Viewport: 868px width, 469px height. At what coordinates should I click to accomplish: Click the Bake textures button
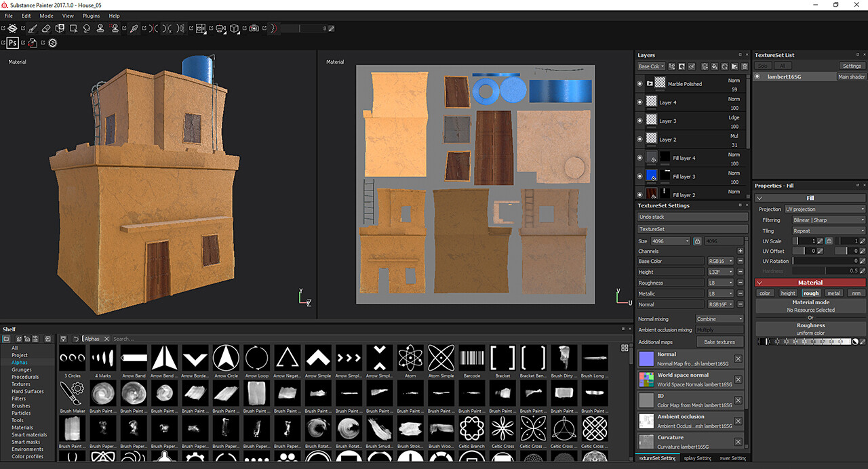(x=719, y=342)
